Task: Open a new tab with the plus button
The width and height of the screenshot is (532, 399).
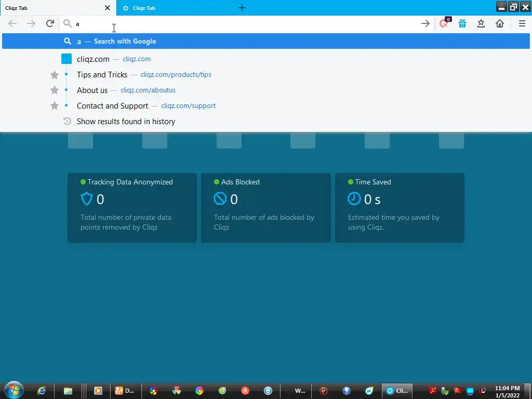Action: click(x=242, y=8)
